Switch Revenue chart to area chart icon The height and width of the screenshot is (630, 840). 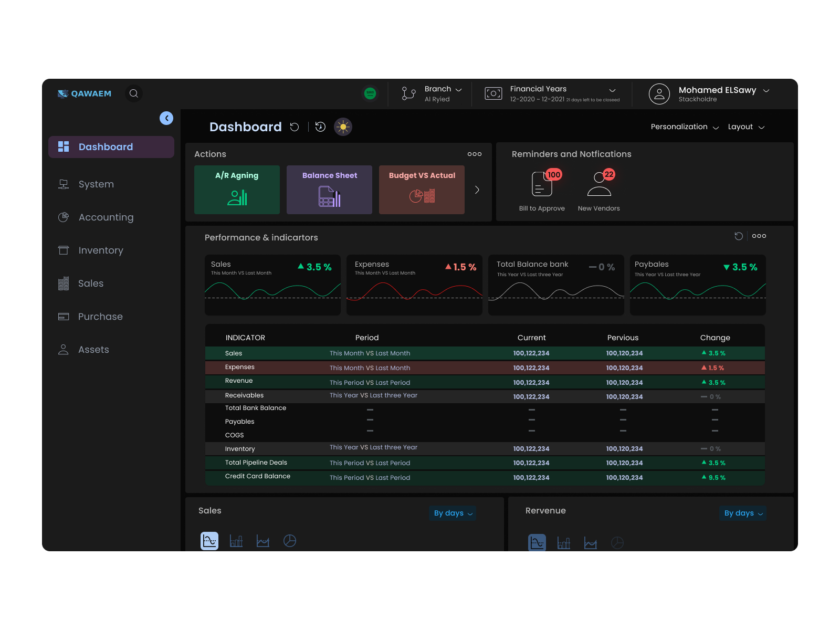pyautogui.click(x=590, y=543)
